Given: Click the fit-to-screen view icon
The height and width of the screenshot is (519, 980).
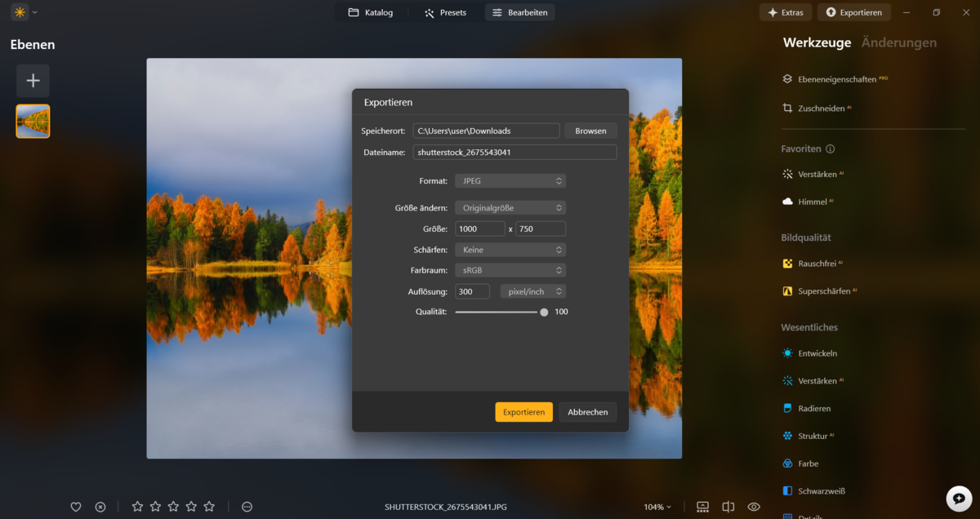Looking at the screenshot, I should (x=702, y=507).
